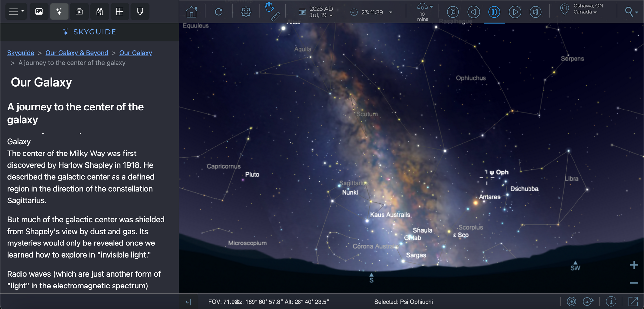The height and width of the screenshot is (309, 644).
Task: Center on selected object target icon
Action: [x=571, y=301]
